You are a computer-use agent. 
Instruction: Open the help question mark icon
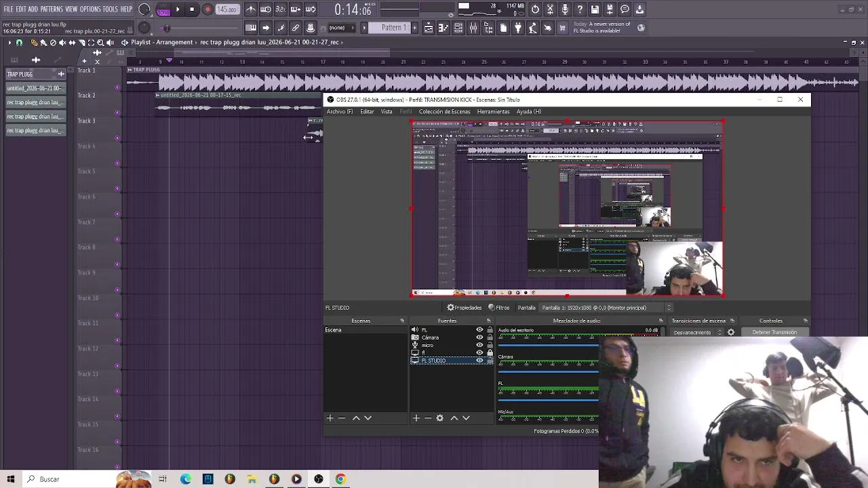pyautogui.click(x=580, y=9)
